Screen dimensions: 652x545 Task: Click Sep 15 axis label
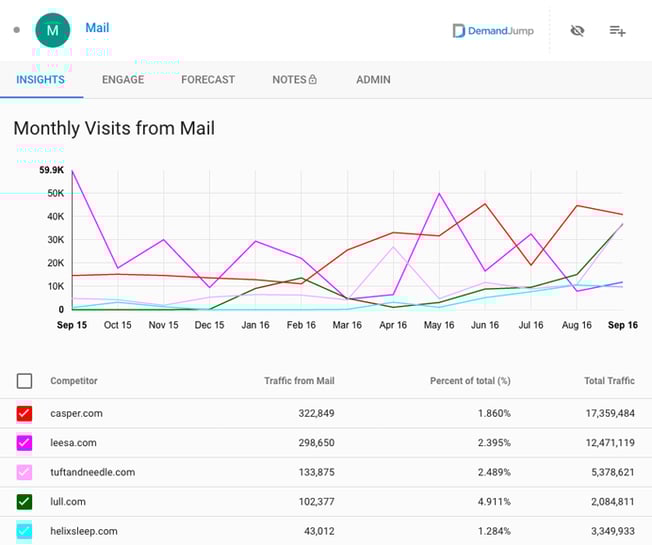pyautogui.click(x=72, y=325)
